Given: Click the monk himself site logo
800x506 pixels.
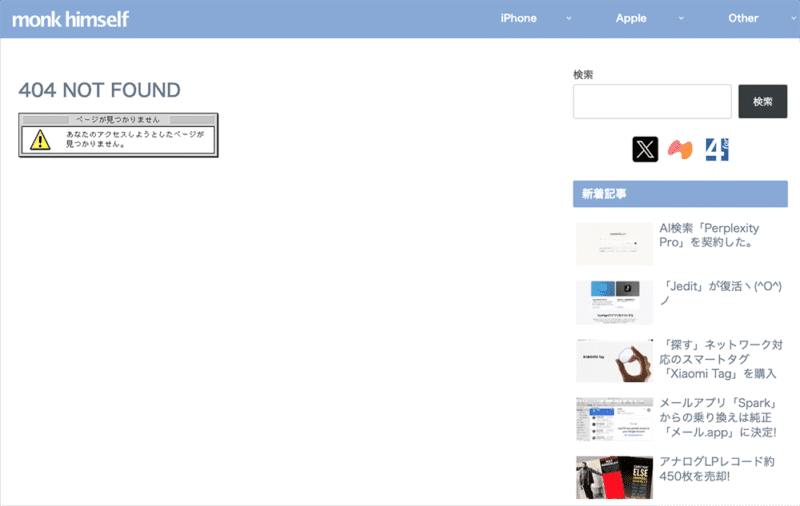Looking at the screenshot, I should click(70, 19).
